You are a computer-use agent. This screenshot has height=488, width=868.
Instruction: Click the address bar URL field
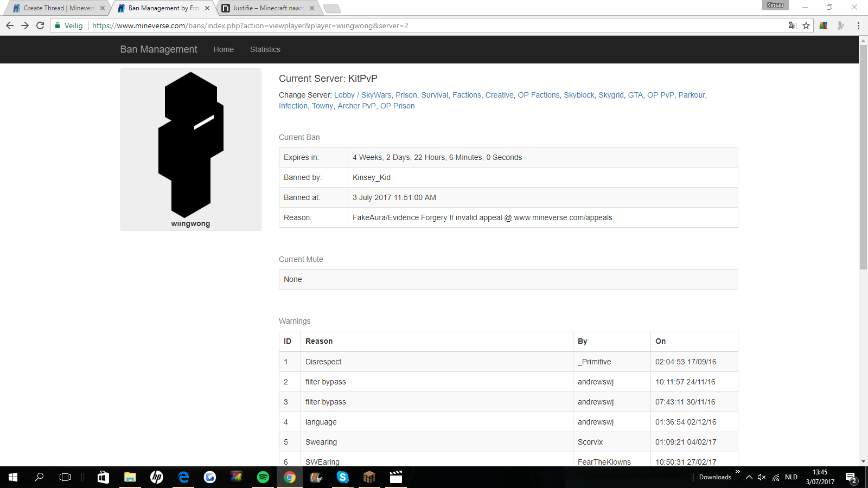tap(434, 25)
